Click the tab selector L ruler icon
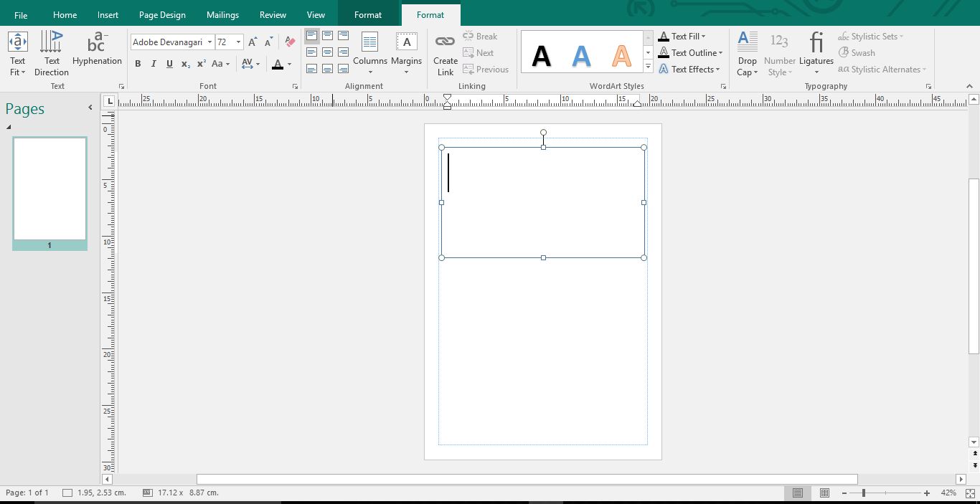This screenshot has width=980, height=504. 110,101
